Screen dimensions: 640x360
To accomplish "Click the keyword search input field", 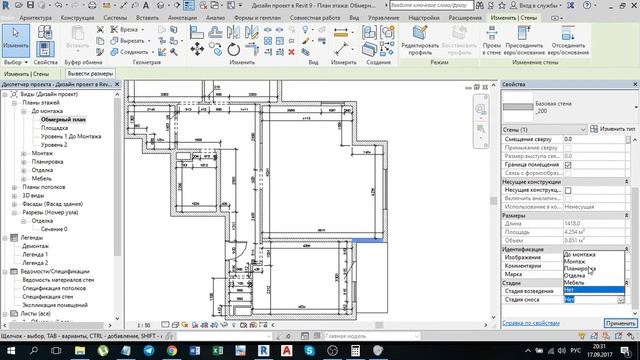I will click(x=431, y=6).
